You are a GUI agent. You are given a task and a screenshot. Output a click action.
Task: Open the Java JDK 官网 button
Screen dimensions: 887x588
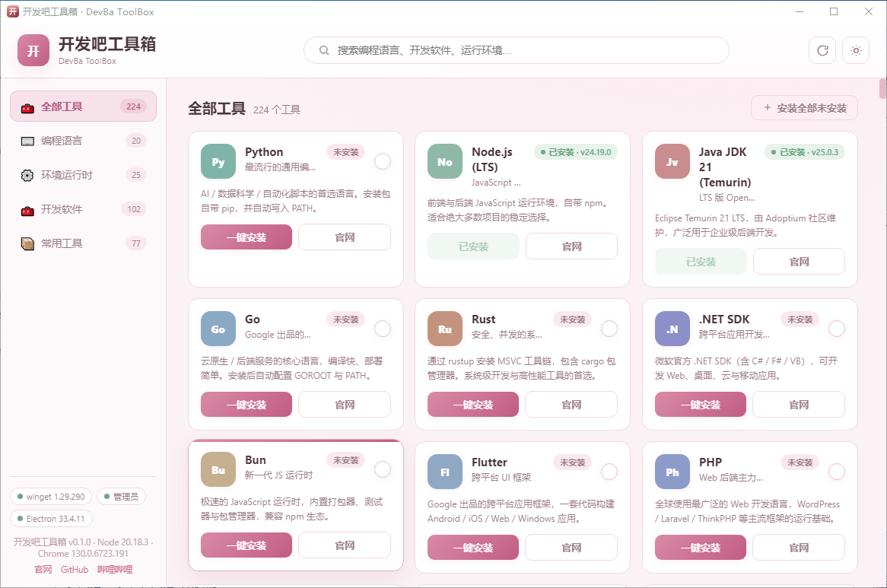(x=799, y=262)
